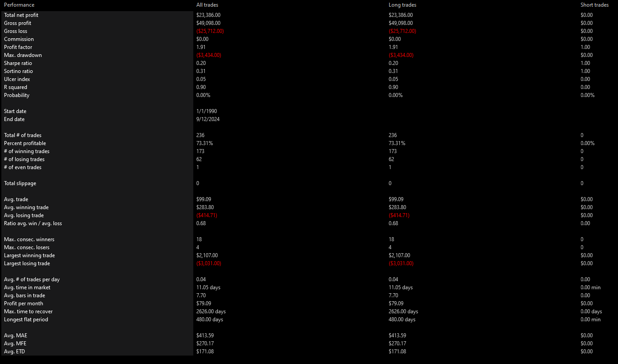Click the Start date value 1/1/1990
618x364 pixels.
point(207,111)
